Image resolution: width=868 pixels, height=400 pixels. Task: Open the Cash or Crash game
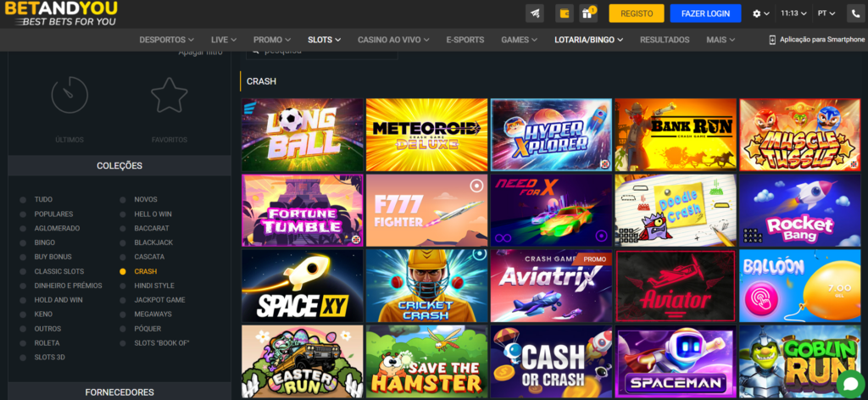point(551,361)
